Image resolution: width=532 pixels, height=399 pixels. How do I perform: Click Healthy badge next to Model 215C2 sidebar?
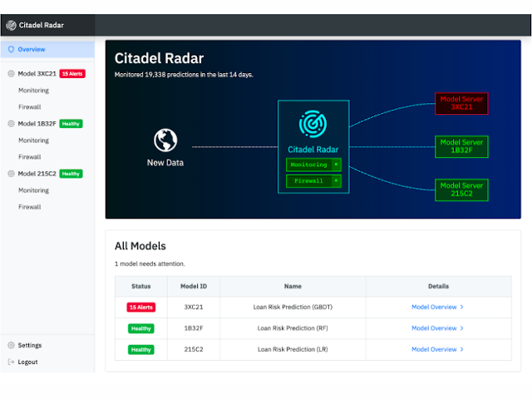point(71,174)
